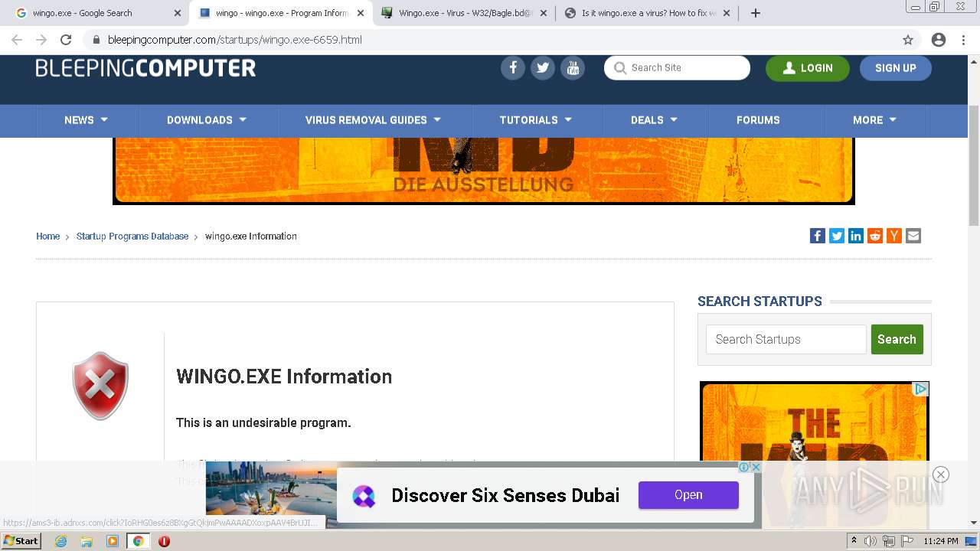Open Chrome three-dot menu
980x551 pixels.
(x=962, y=40)
